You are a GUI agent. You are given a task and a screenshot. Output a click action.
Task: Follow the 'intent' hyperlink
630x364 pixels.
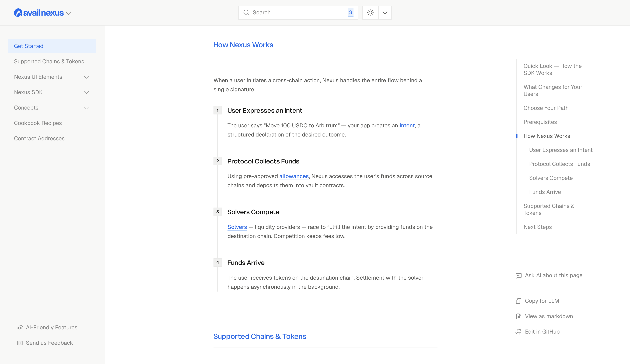tap(407, 125)
